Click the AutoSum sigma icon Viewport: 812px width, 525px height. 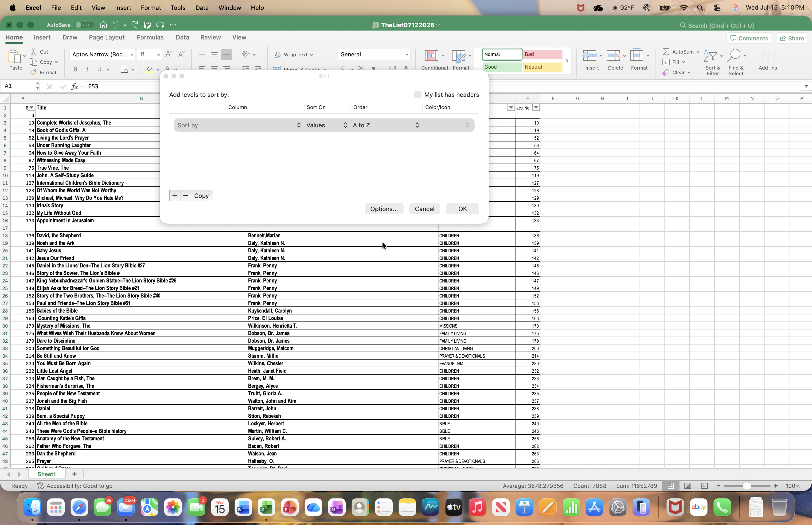click(665, 52)
